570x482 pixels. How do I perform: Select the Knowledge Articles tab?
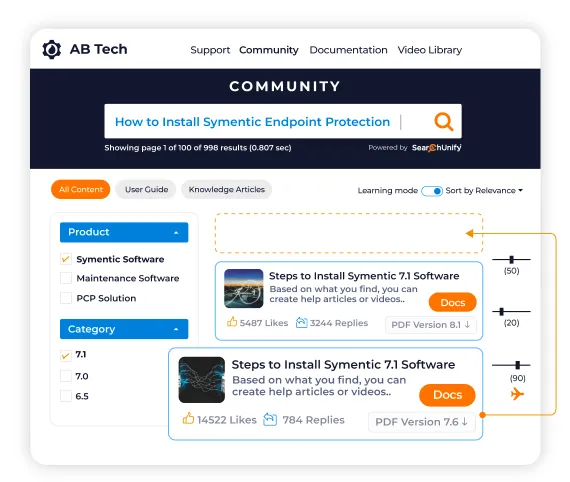click(226, 189)
